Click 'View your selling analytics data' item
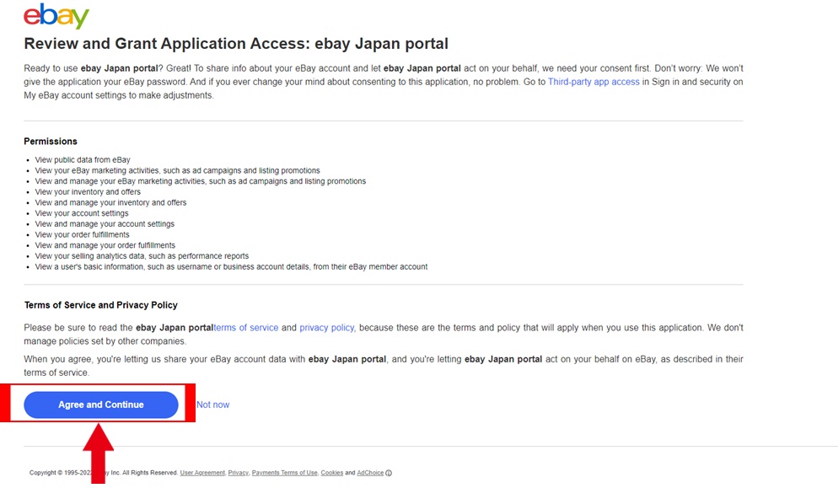The width and height of the screenshot is (838, 504). point(142,256)
